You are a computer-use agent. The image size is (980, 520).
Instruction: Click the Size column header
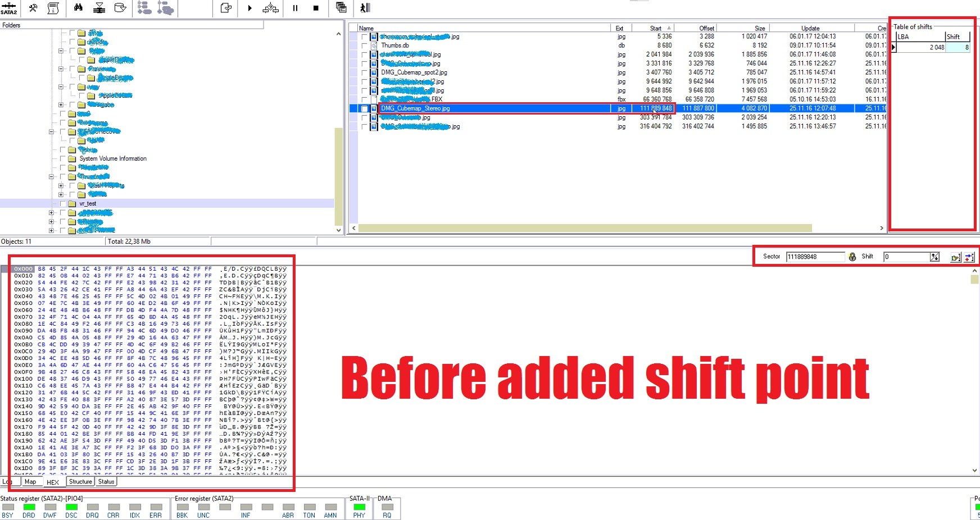pos(759,28)
